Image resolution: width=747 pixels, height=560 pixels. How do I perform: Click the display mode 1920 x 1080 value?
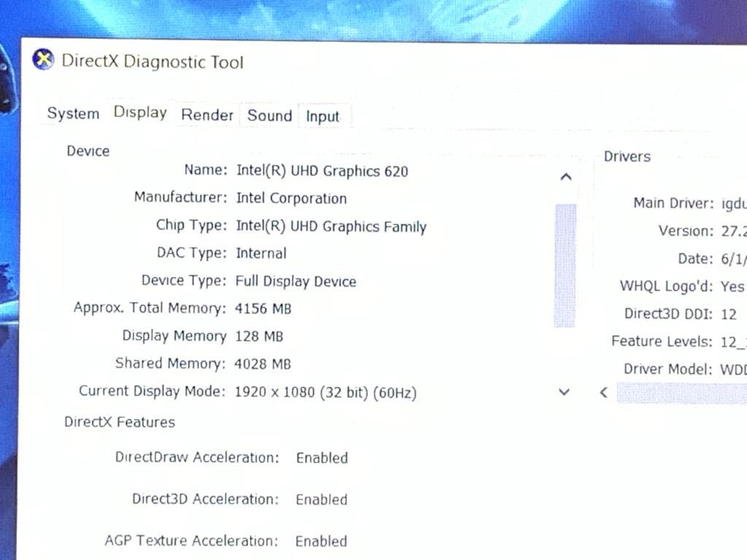(x=326, y=392)
